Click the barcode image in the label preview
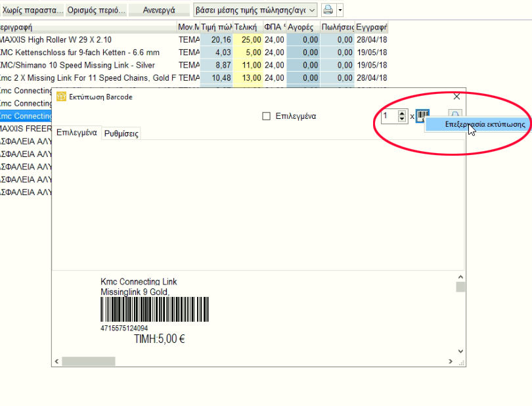 [x=155, y=309]
